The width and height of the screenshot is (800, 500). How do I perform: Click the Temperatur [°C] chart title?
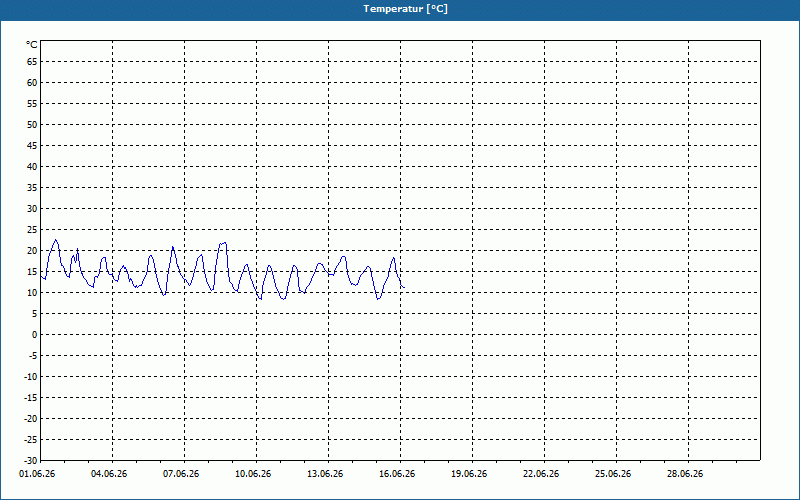(406, 9)
